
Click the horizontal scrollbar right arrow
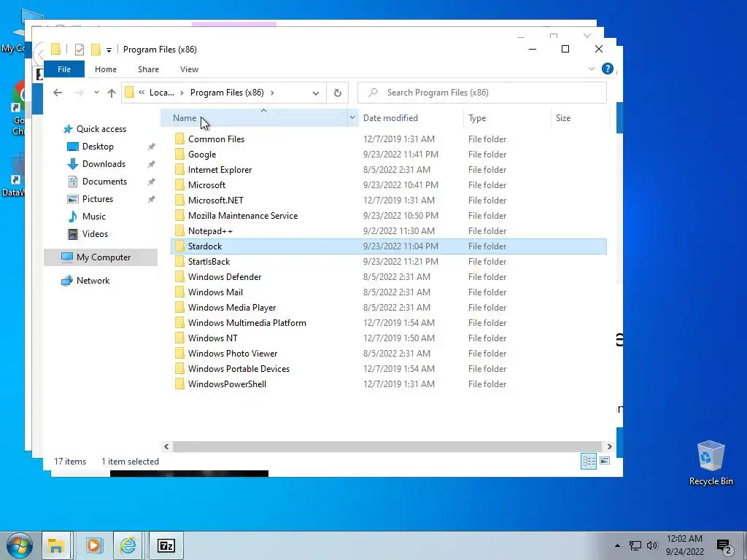tap(609, 447)
